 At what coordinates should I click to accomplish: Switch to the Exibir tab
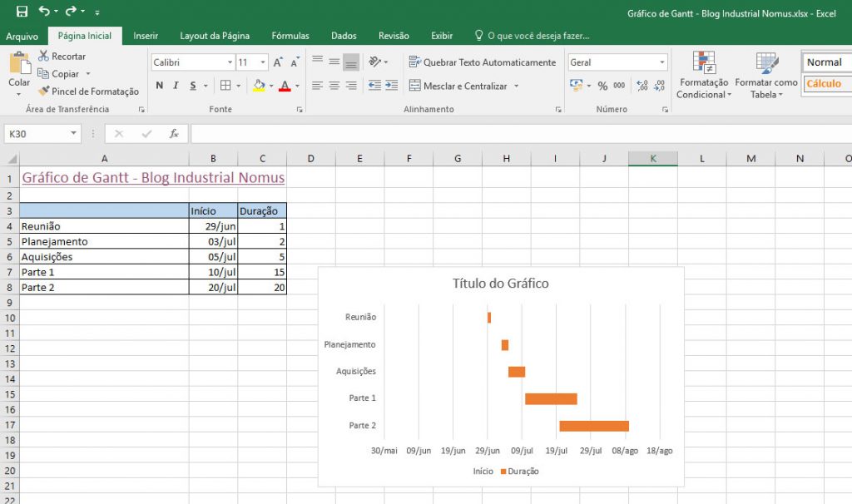[x=442, y=36]
